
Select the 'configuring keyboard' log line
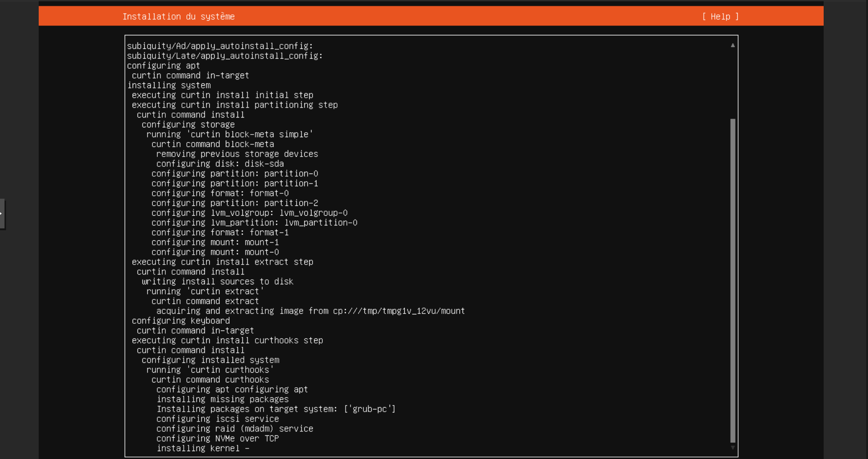[x=181, y=321]
